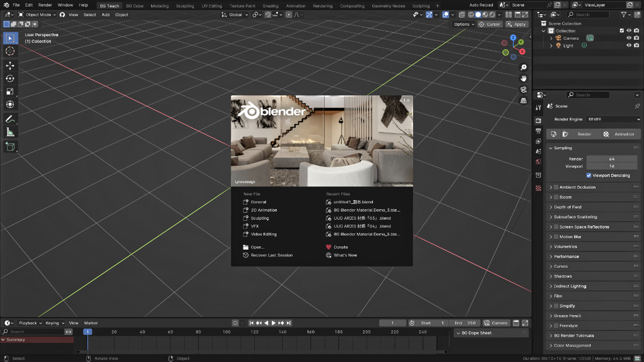The height and width of the screenshot is (362, 644).
Task: Open the Help menu
Action: (x=84, y=5)
